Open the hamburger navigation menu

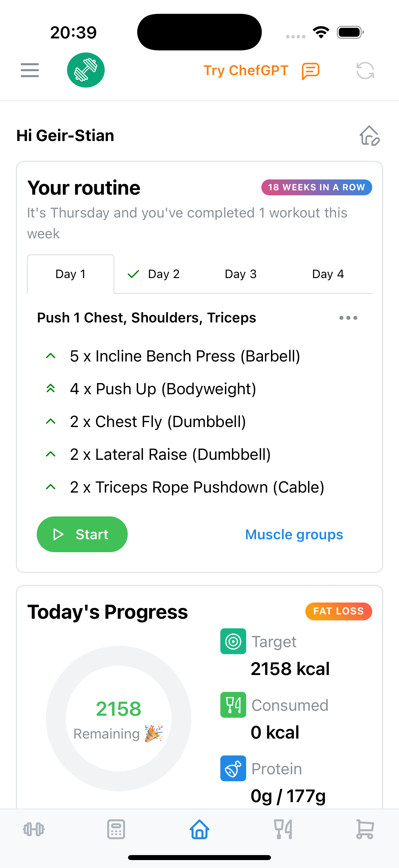point(30,70)
